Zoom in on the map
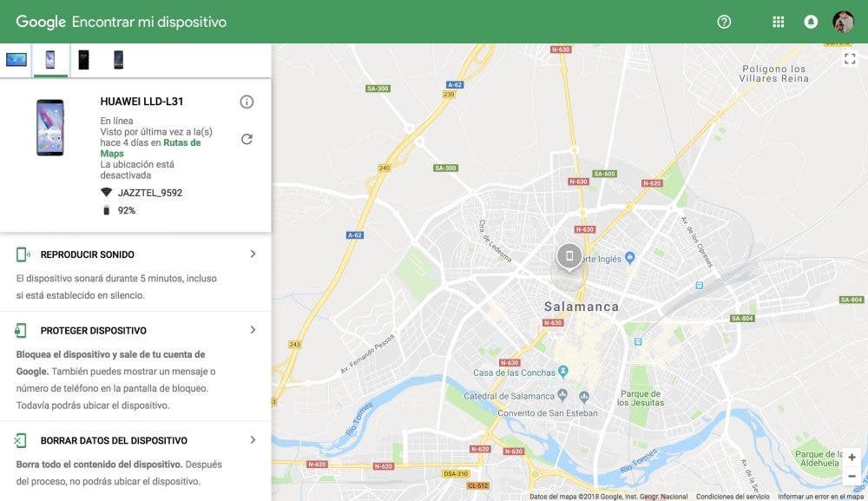 coord(852,457)
